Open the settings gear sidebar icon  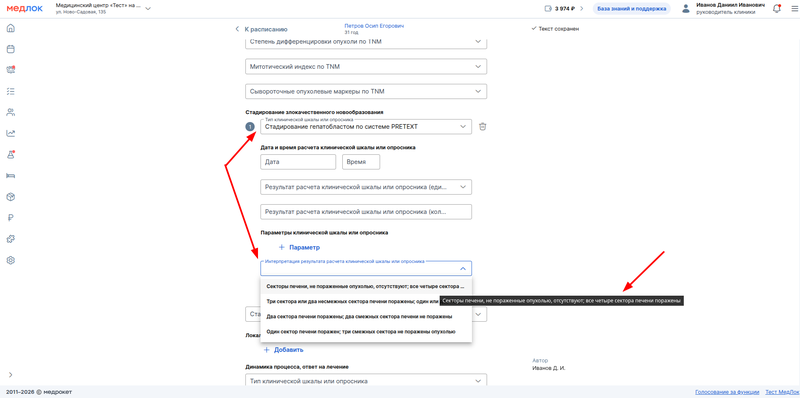[10, 260]
